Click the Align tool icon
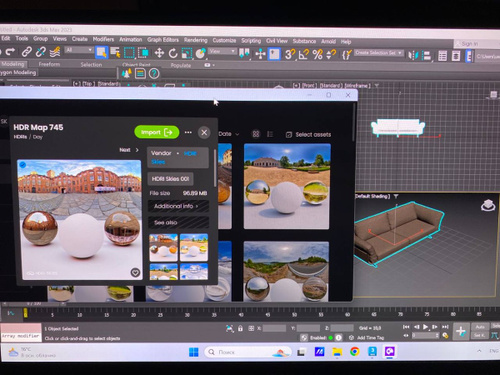Screen dimensions: 500x375 pos(426,56)
